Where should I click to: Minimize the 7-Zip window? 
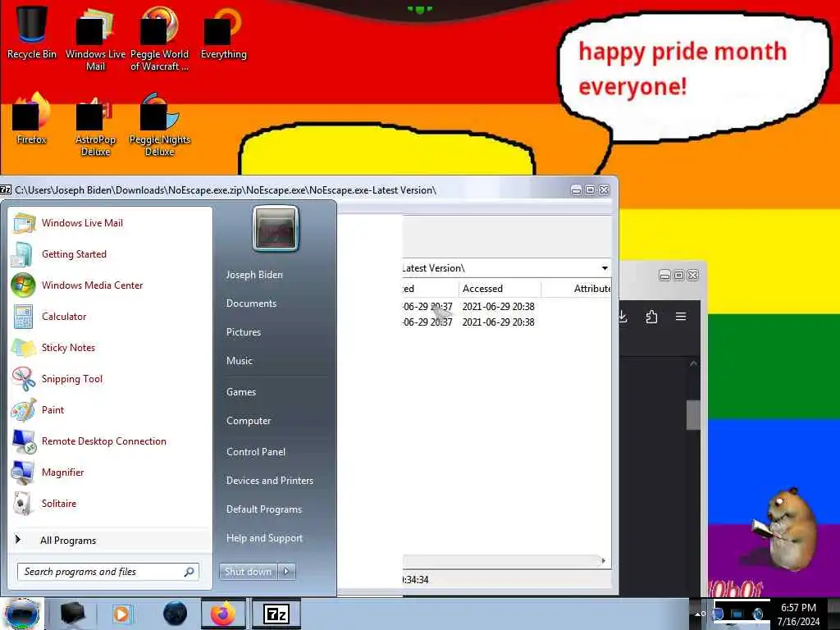(x=576, y=190)
